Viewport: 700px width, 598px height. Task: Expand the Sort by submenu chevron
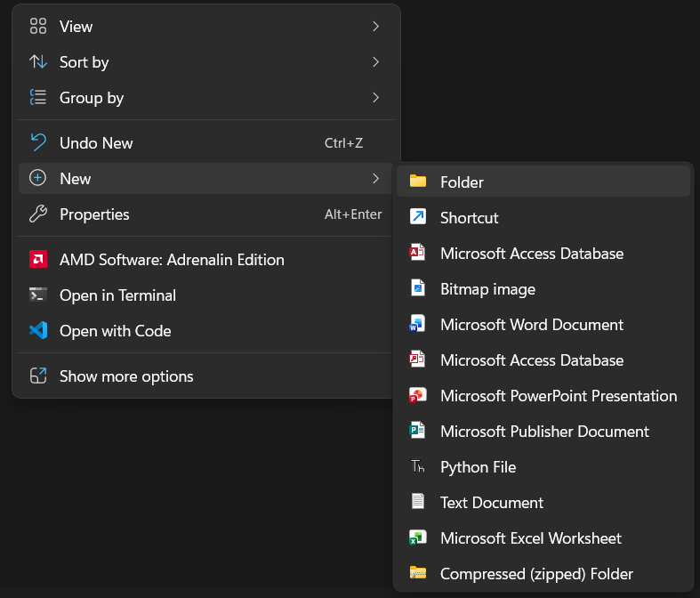(x=376, y=61)
